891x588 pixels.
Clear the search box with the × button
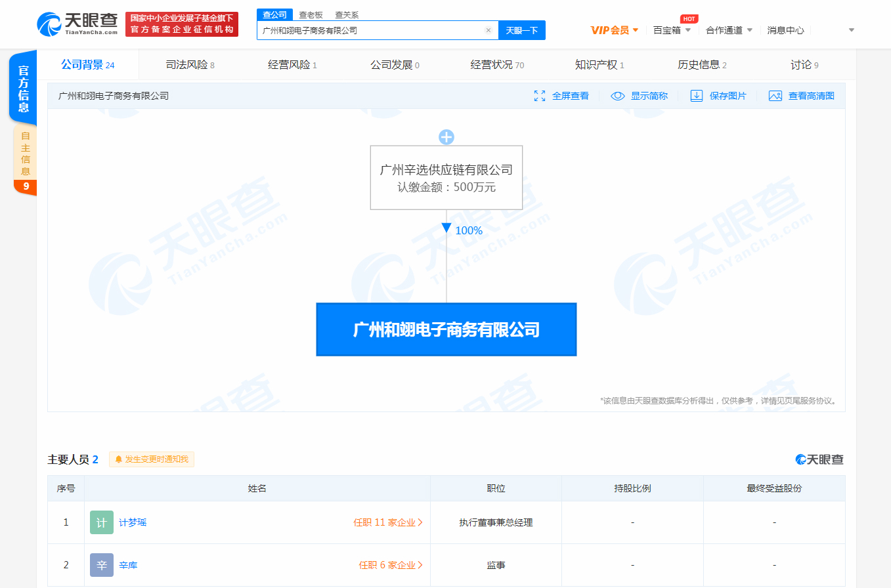point(489,30)
